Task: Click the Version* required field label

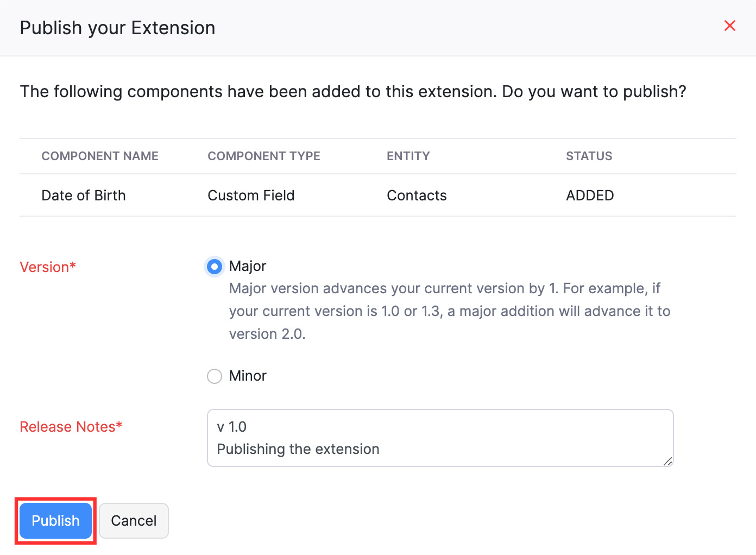Action: (x=48, y=267)
